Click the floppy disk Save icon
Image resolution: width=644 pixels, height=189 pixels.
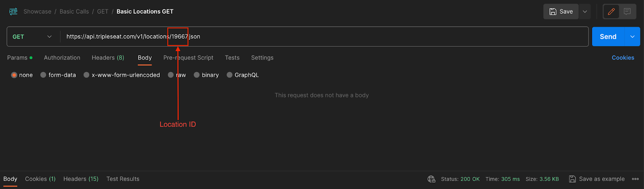pyautogui.click(x=553, y=12)
